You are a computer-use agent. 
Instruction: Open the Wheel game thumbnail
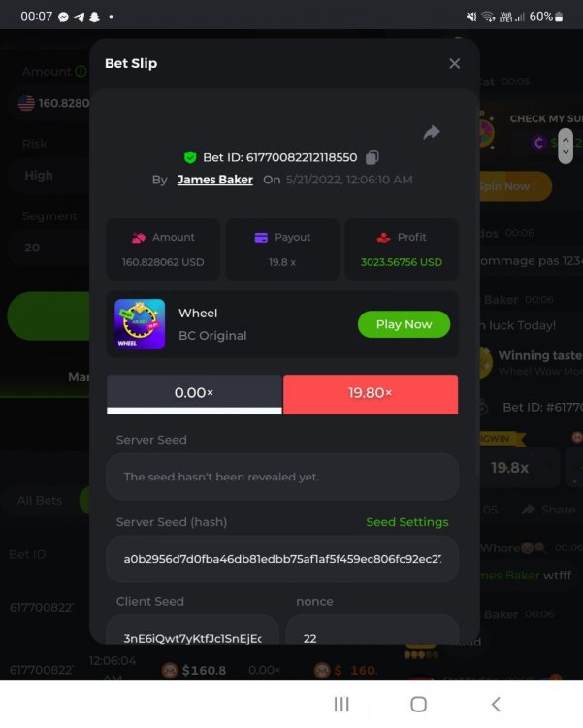pos(140,324)
